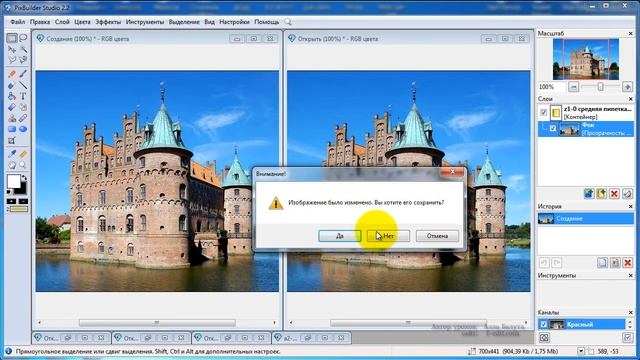Select the minimized a2-... document tab
This screenshot has width=640, height=360.
click(311, 338)
